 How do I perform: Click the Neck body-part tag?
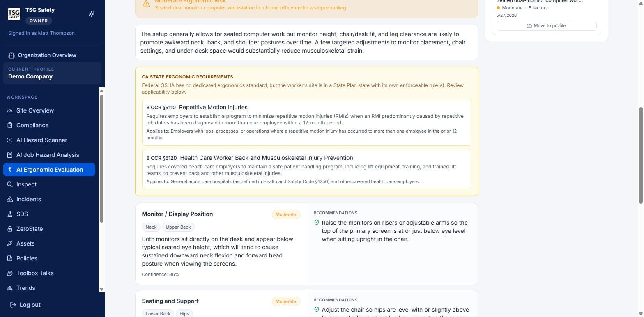151,227
